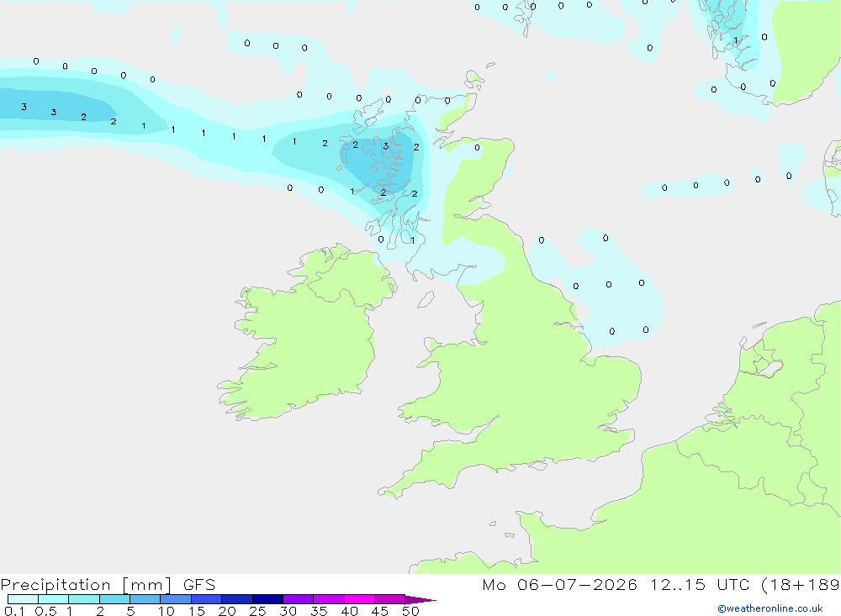The width and height of the screenshot is (841, 616).
Task: Click the "12..15 UTC" time text
Action: pos(700,585)
